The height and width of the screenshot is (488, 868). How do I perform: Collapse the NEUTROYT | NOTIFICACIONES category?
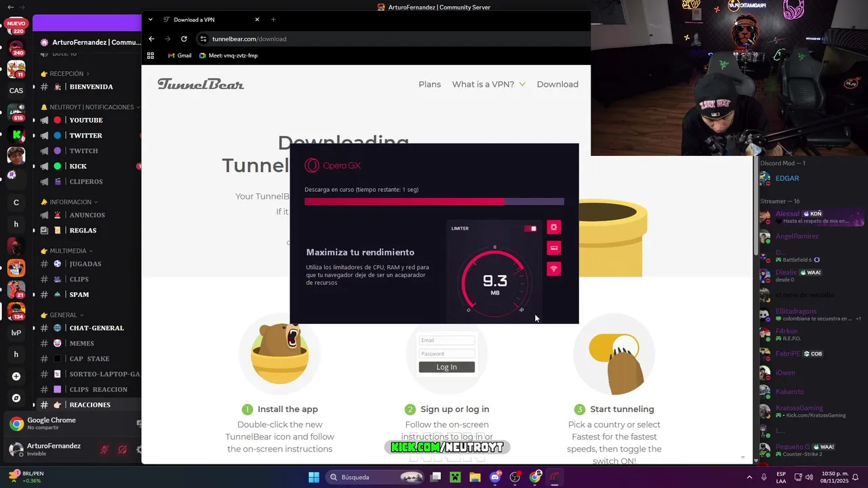point(90,107)
